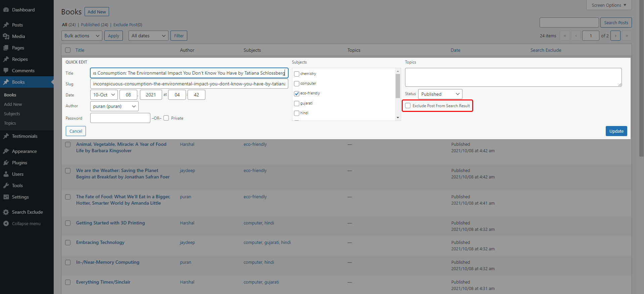Click the Posts pushpin icon

click(x=6, y=25)
